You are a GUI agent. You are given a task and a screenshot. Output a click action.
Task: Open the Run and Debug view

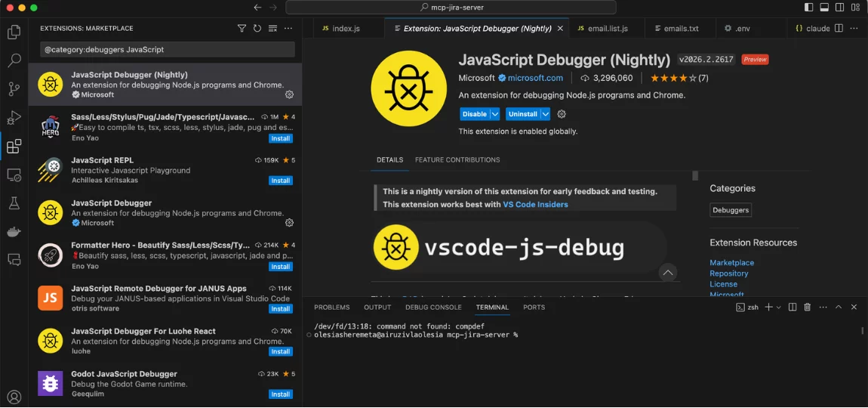click(14, 118)
